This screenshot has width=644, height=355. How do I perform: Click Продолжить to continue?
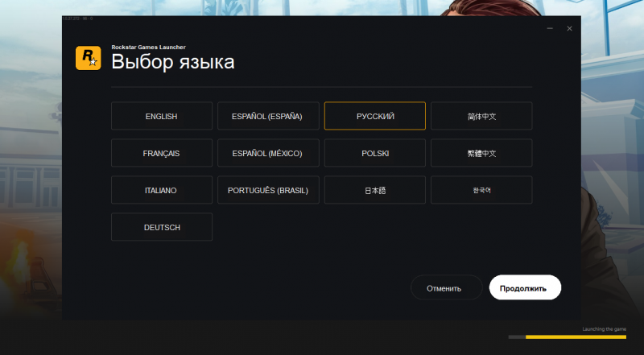(525, 287)
